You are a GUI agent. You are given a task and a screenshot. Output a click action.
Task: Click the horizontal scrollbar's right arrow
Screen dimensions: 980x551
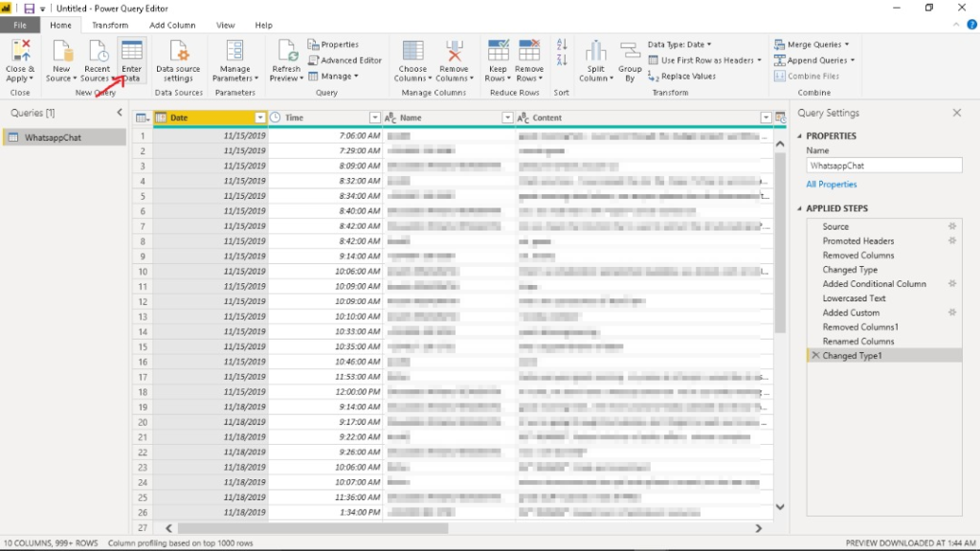click(758, 528)
